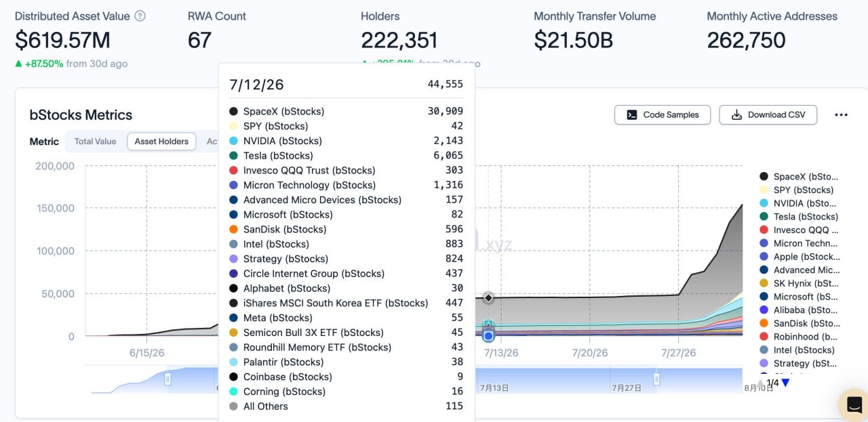The height and width of the screenshot is (422, 868).
Task: Click the +87.50% change indicator
Action: coord(39,64)
